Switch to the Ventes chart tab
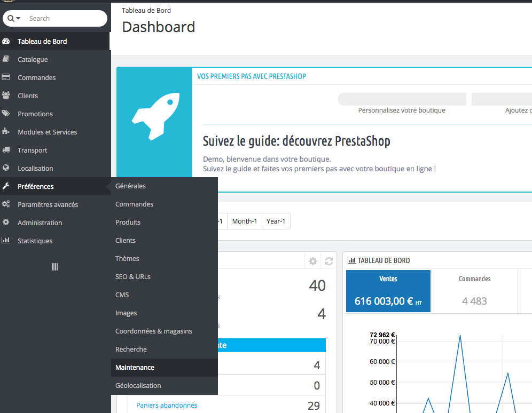 [x=388, y=291]
